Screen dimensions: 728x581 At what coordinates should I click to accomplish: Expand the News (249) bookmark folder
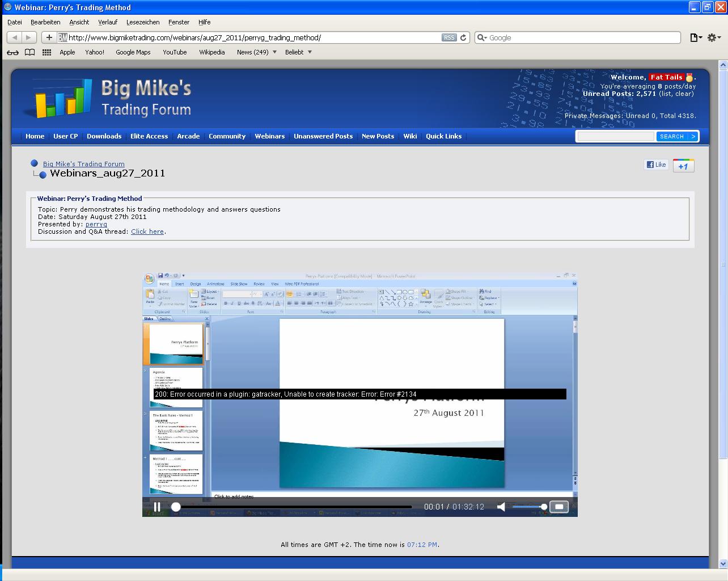point(257,52)
